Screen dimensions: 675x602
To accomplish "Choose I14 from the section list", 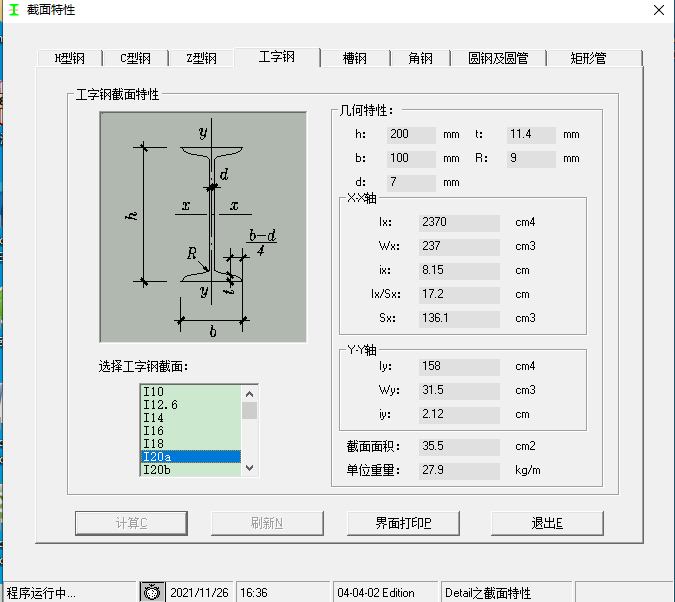I will click(191, 417).
